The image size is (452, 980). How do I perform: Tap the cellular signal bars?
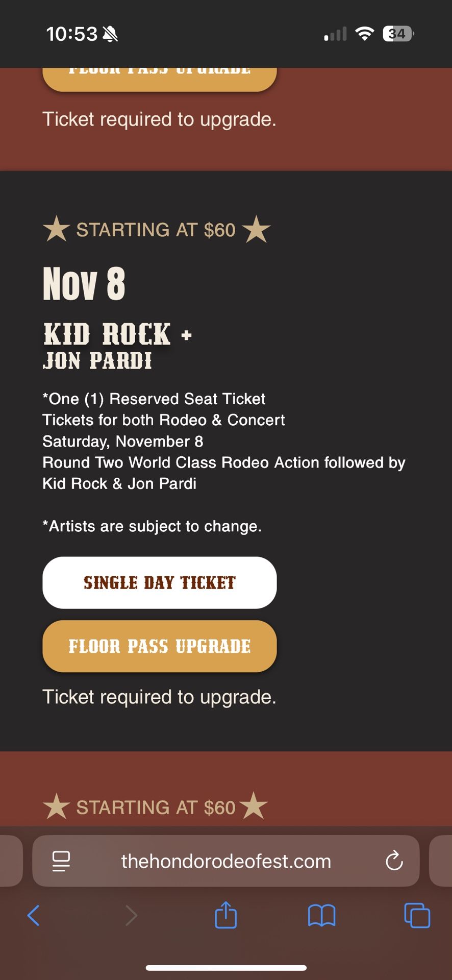(335, 34)
